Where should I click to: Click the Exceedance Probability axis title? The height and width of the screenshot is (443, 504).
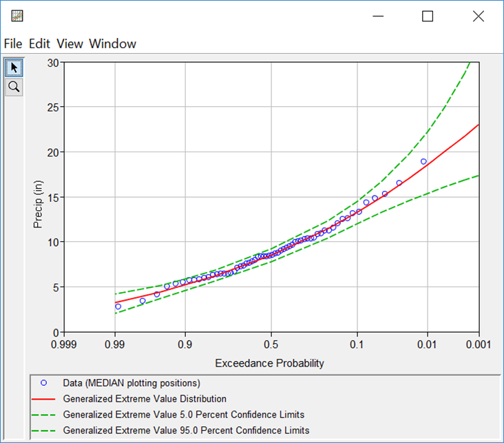pyautogui.click(x=269, y=363)
